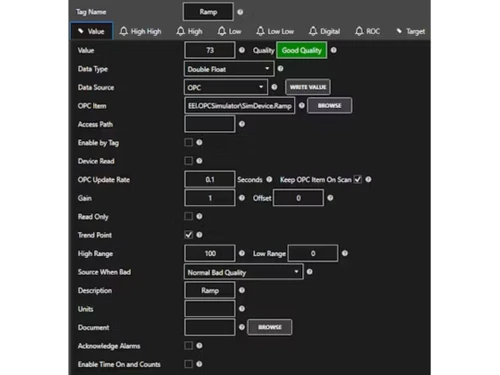Screen dimensions: 500x375
Task: Check the Device Read checkbox
Action: point(188,161)
